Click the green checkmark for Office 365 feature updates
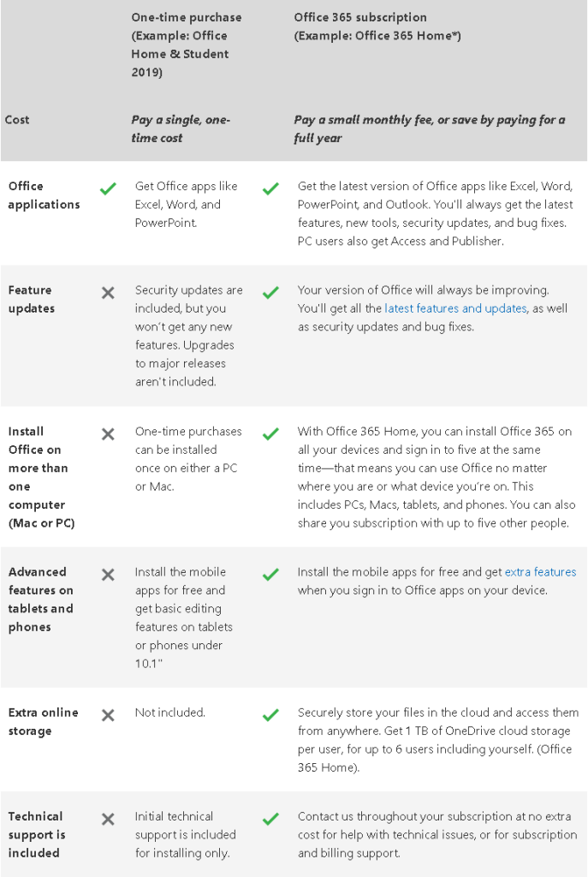Viewport: 588px width, 877px height. point(270,293)
